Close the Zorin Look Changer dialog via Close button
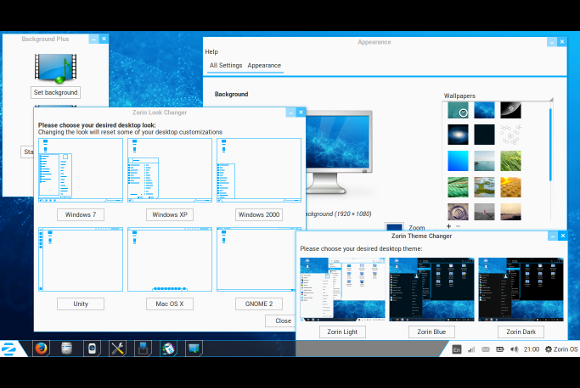Image resolution: width=580 pixels, height=388 pixels. point(281,321)
